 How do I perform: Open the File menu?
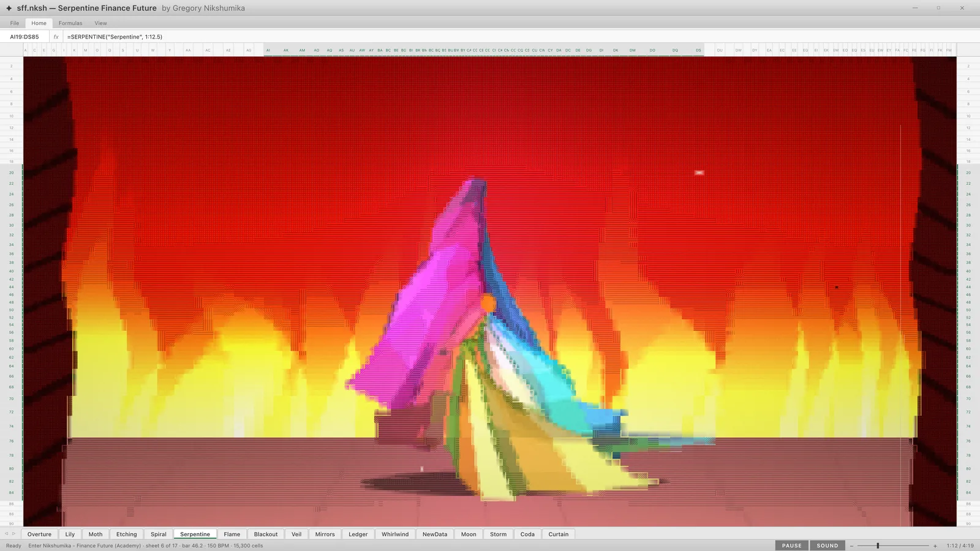coord(15,23)
